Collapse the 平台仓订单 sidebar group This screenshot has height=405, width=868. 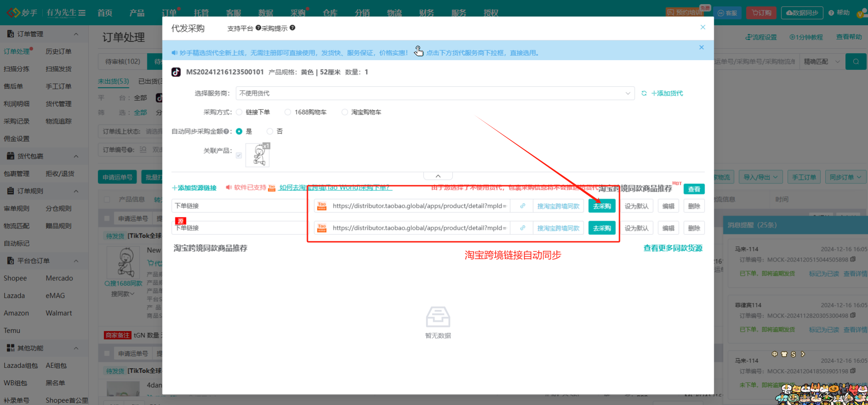coord(76,261)
